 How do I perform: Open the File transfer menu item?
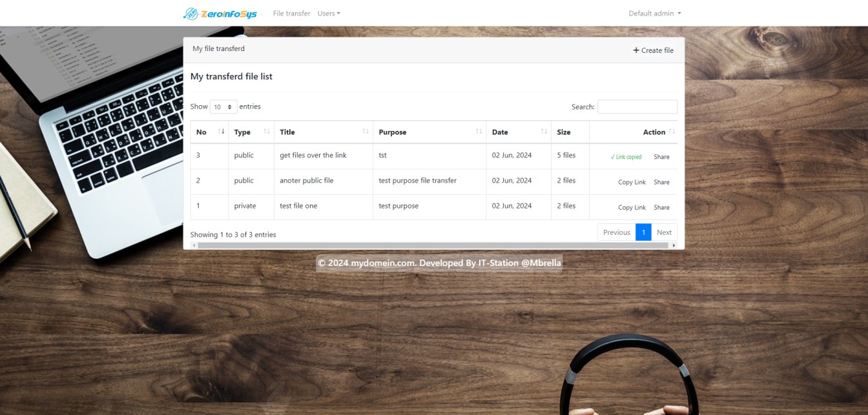click(x=291, y=14)
